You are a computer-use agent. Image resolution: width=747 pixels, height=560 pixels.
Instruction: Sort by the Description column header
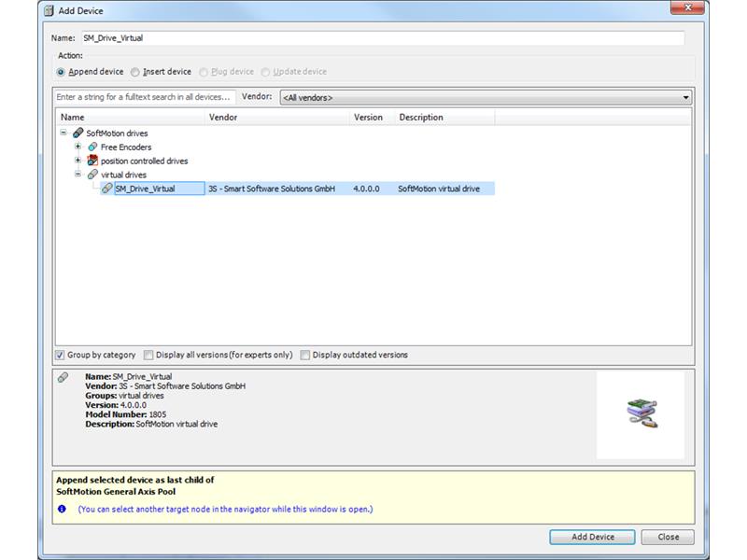point(445,118)
